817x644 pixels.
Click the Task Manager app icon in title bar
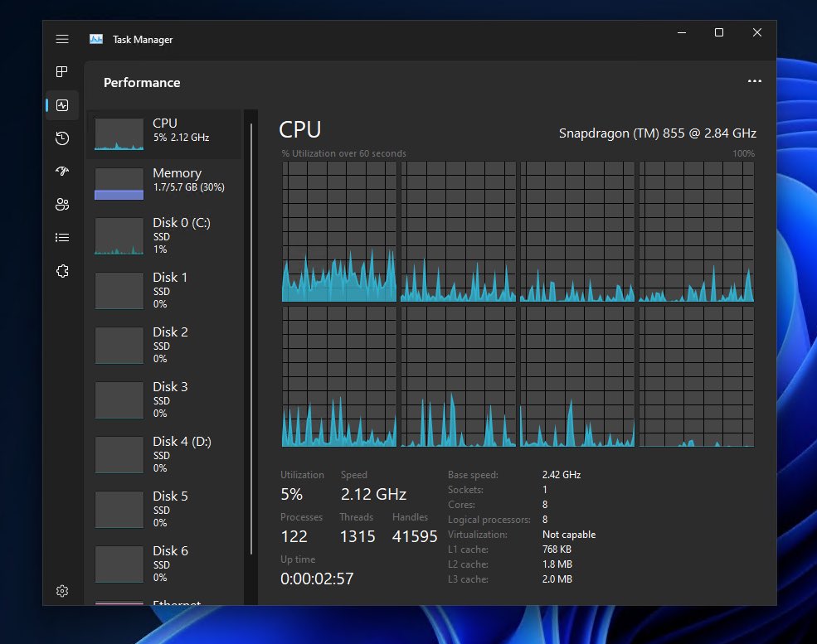(x=96, y=39)
